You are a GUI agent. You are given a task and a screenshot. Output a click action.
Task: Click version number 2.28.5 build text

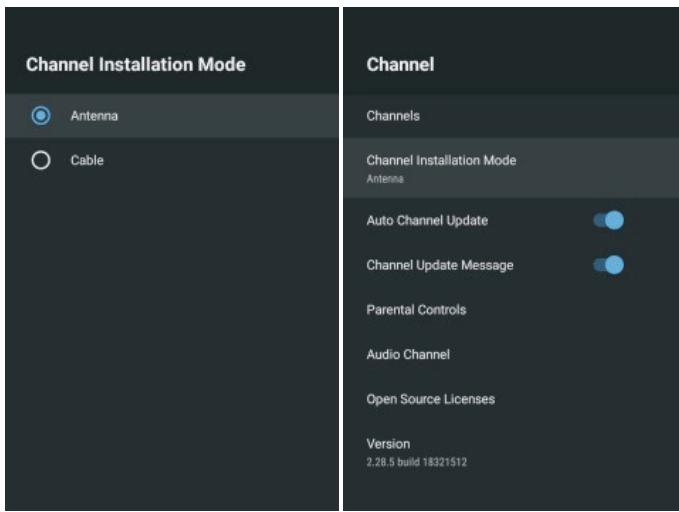[x=417, y=462]
